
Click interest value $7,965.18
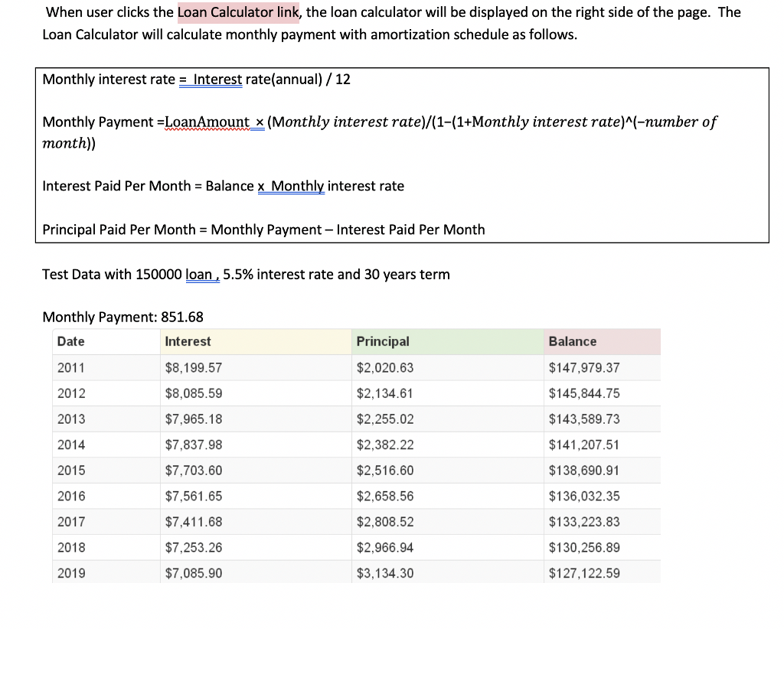(194, 419)
